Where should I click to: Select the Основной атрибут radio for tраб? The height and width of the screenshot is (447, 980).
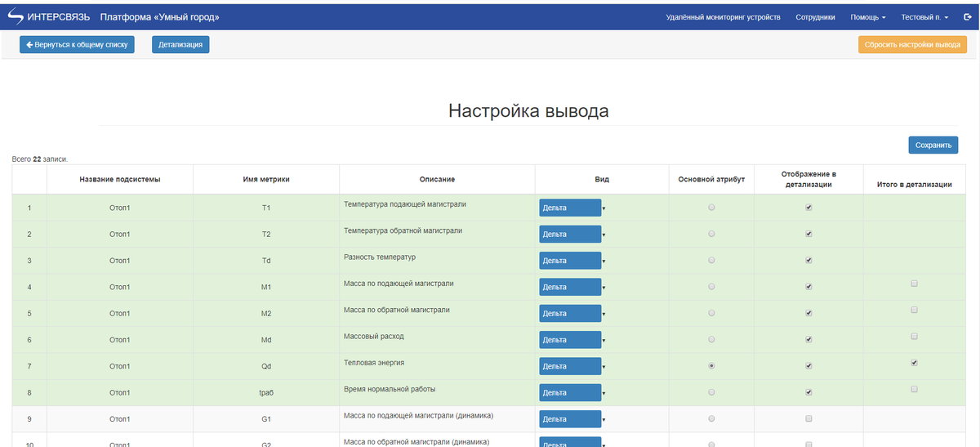pyautogui.click(x=711, y=392)
